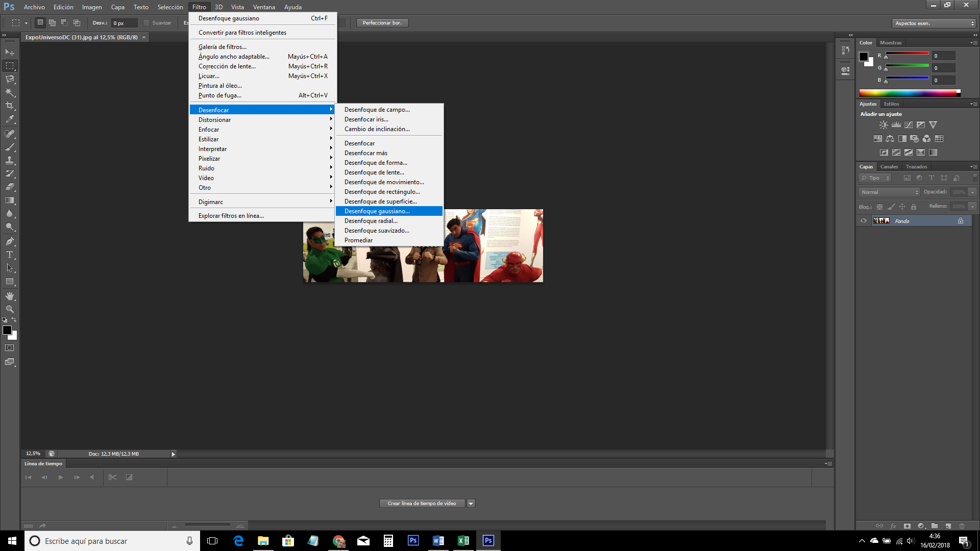The width and height of the screenshot is (980, 551).
Task: Select the Zoom tool in toolbar
Action: click(10, 309)
